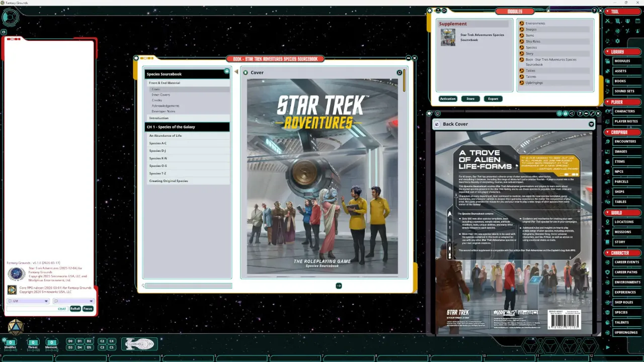Open Species K-N in the book index
The height and width of the screenshot is (362, 644).
(187, 158)
